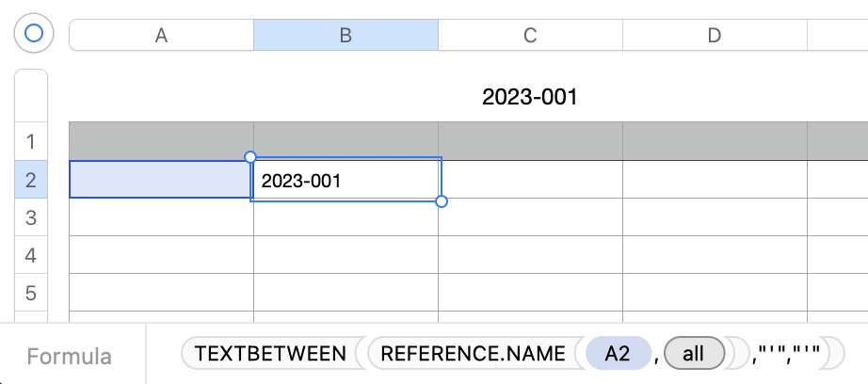
Task: Select row 2 header
Action: (x=31, y=180)
